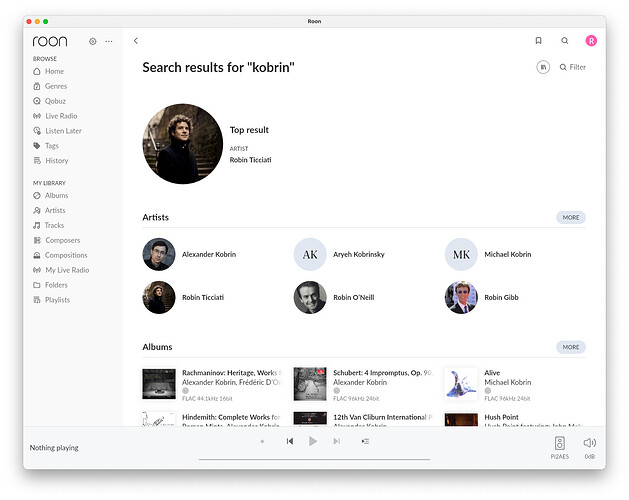Click the bookmark icon in top bar
The height and width of the screenshot is (500, 629).
pyautogui.click(x=538, y=41)
